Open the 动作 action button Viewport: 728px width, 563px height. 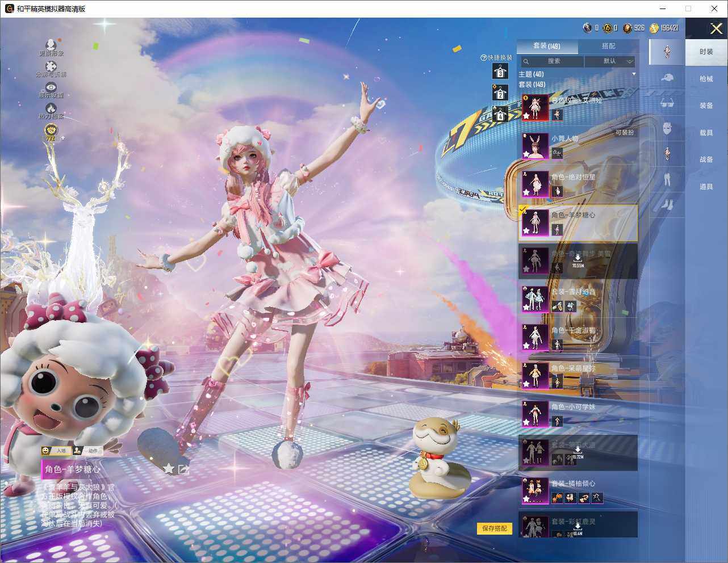[87, 451]
